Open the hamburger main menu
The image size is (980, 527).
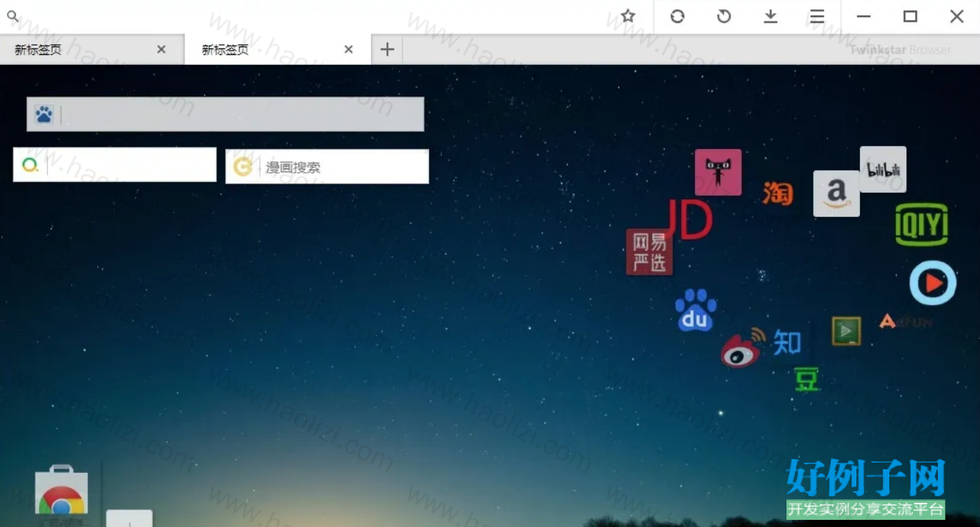pyautogui.click(x=817, y=16)
